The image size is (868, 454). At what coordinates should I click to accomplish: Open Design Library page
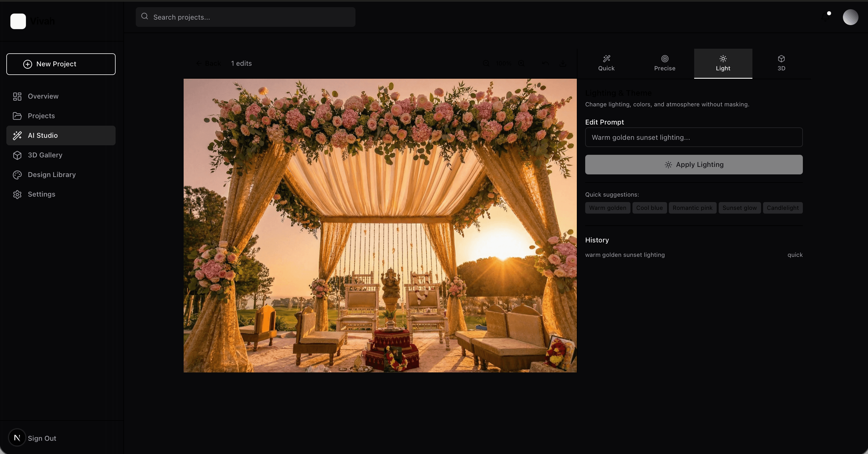point(61,175)
